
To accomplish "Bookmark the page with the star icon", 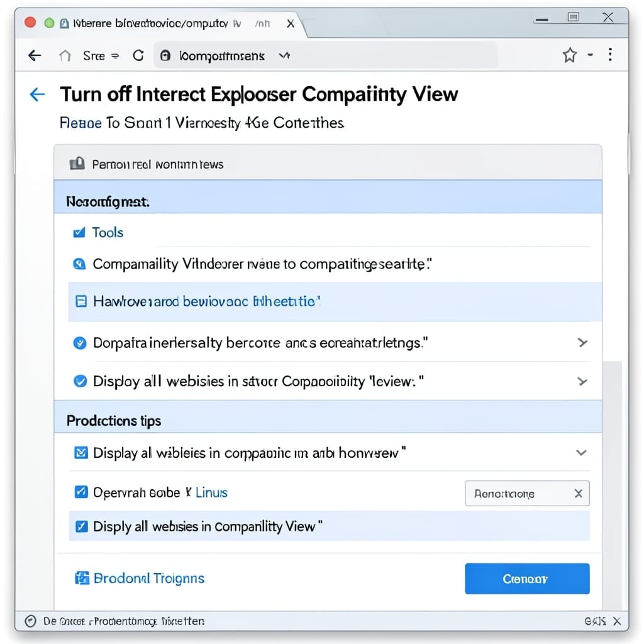I will (x=570, y=55).
